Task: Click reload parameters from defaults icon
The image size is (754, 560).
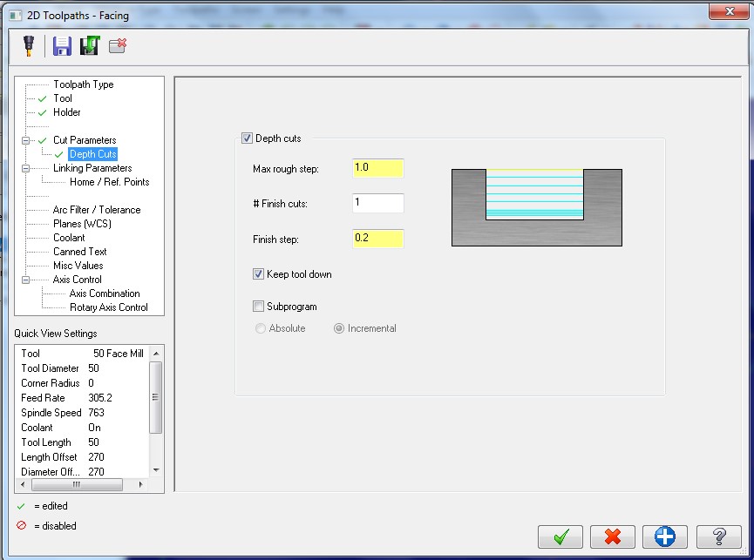Action: [90, 45]
